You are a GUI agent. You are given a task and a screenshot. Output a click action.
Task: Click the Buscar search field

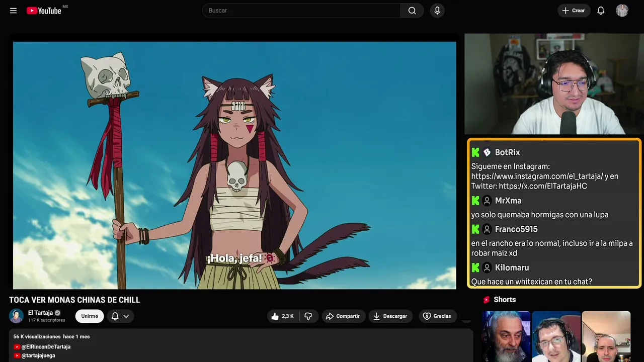pyautogui.click(x=301, y=11)
